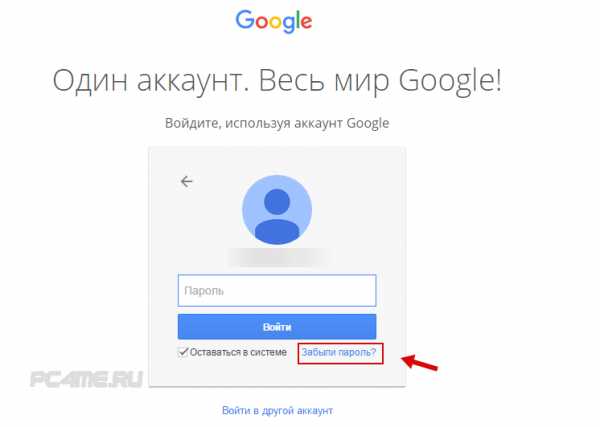The image size is (600, 427).
Task: Click the colorful Google logo at top
Action: 274,22
